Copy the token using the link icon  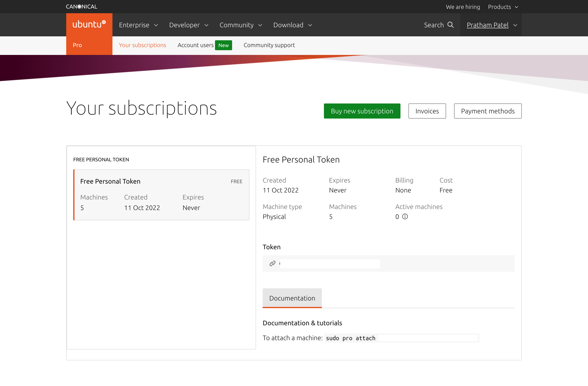coord(273,263)
